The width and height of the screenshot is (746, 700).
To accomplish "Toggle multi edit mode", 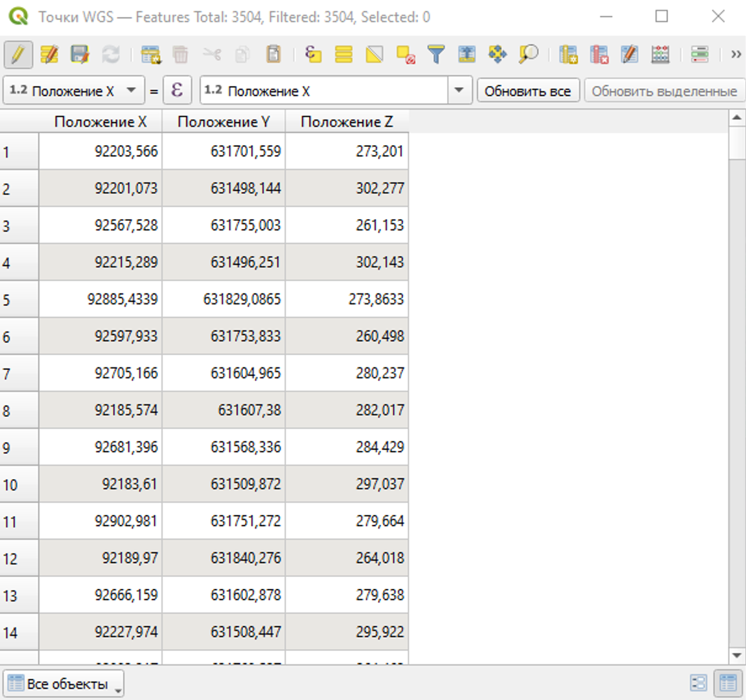I will (x=49, y=55).
